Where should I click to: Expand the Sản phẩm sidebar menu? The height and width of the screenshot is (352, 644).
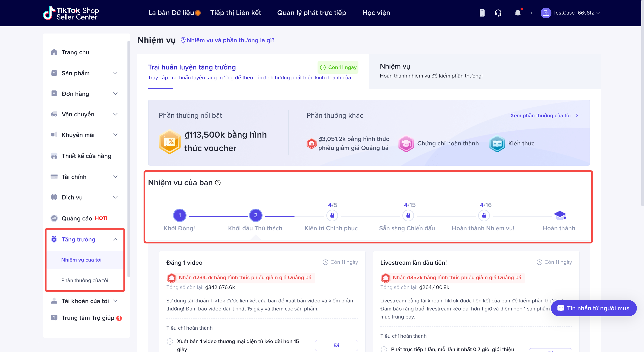[115, 73]
